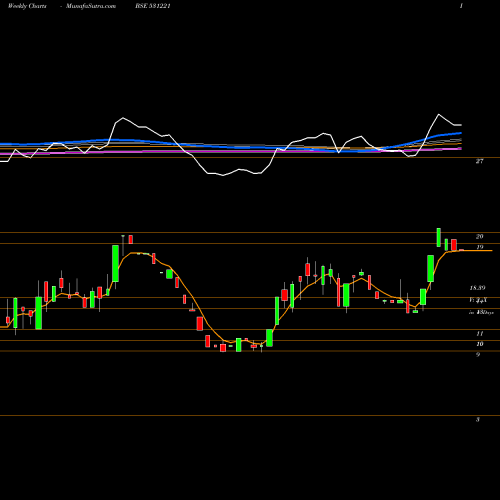Viewport: 500px width, 500px height.
Task: Click the "V:" volume label text
Action: coord(478,300)
